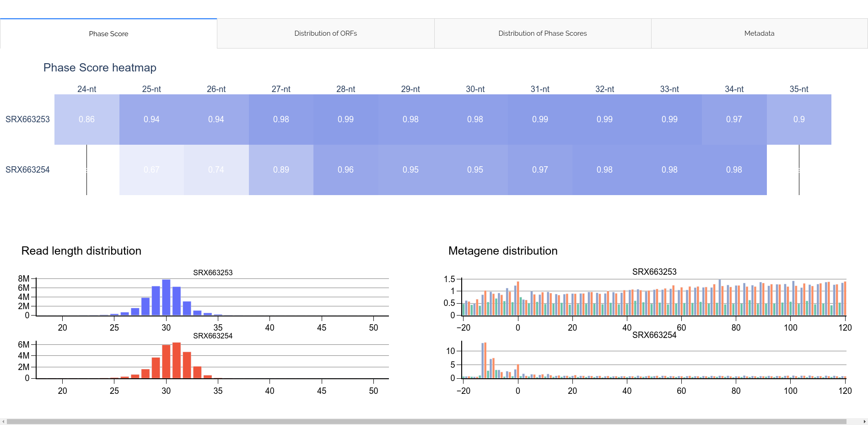
Task: Click the tallest blue bar at read length 30
Action: tap(166, 298)
